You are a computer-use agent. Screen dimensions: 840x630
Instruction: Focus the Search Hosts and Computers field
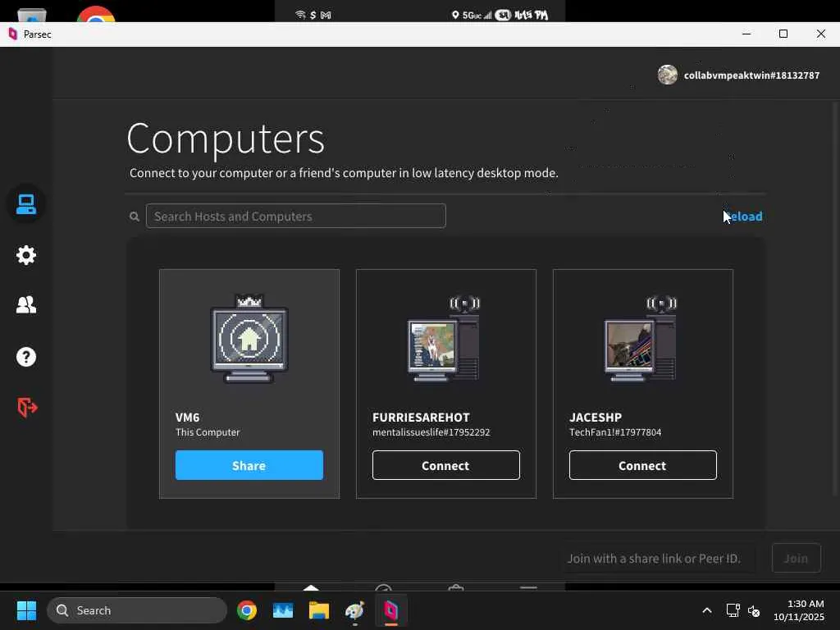[x=295, y=216]
